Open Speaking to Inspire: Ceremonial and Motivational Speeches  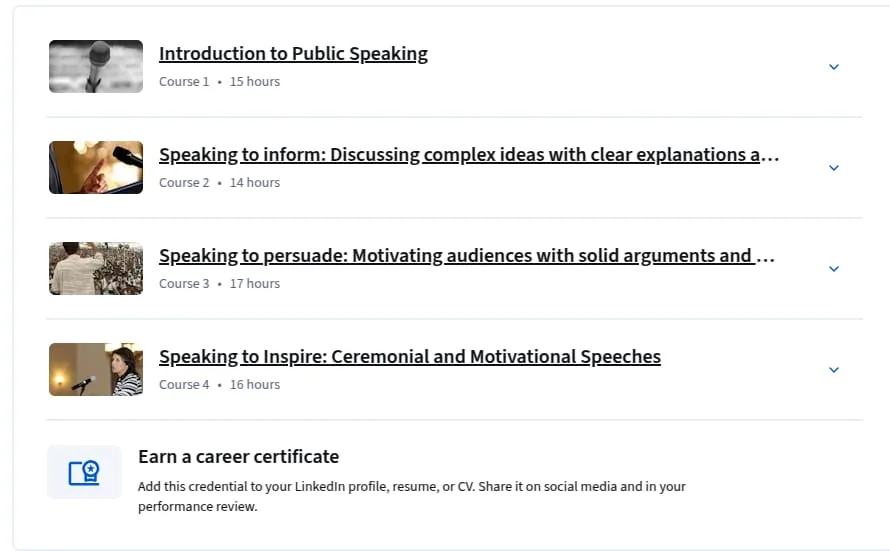410,357
